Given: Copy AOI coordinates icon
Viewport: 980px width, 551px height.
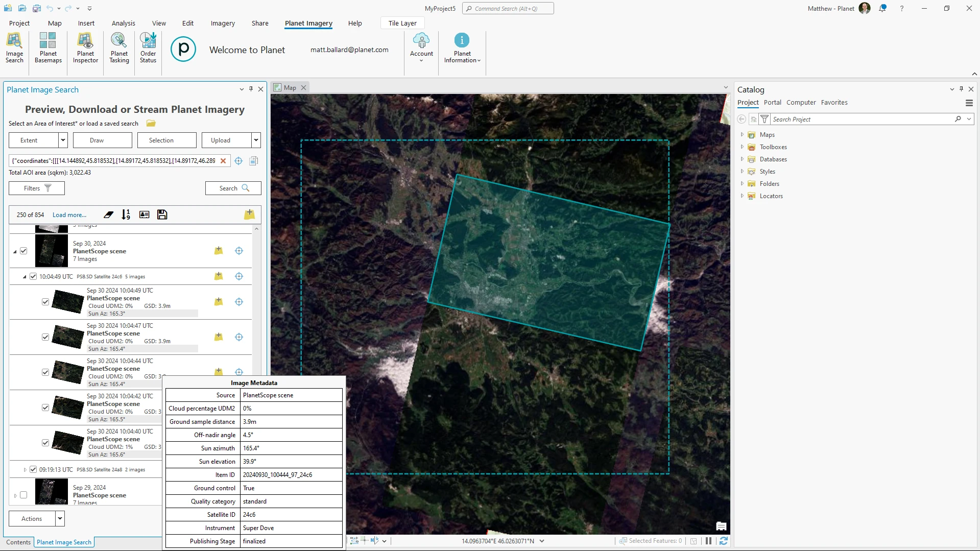Looking at the screenshot, I should tap(253, 161).
